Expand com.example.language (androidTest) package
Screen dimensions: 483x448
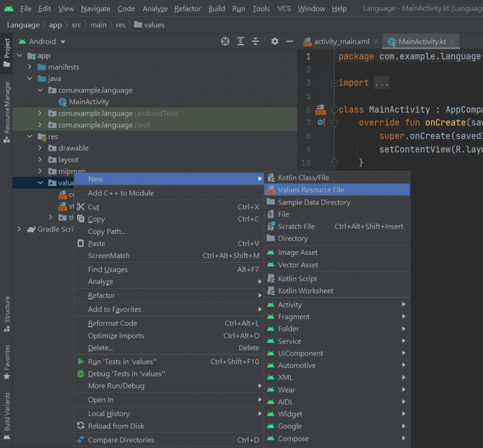[x=40, y=113]
